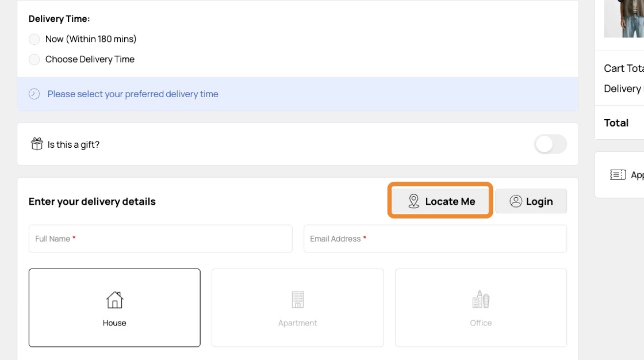Click the Locate Me pin icon
Viewport: 644px width, 360px height.
pos(413,201)
